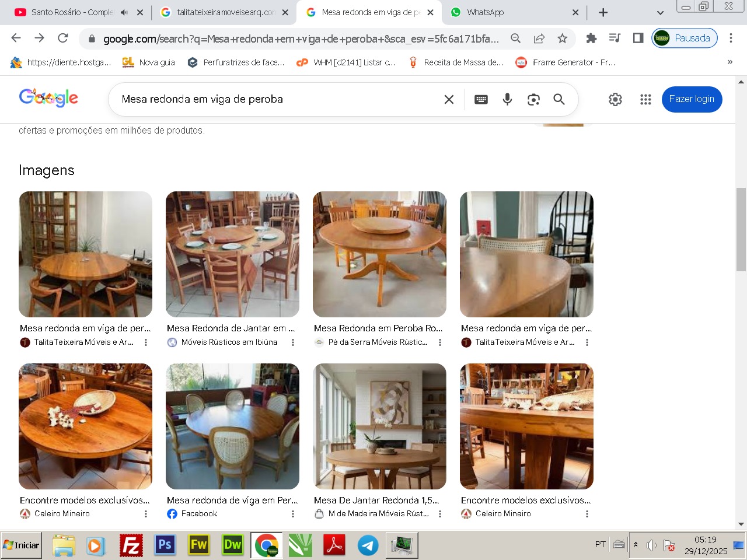The height and width of the screenshot is (560, 747).
Task: Bookmark this page with the star icon
Action: tap(562, 38)
